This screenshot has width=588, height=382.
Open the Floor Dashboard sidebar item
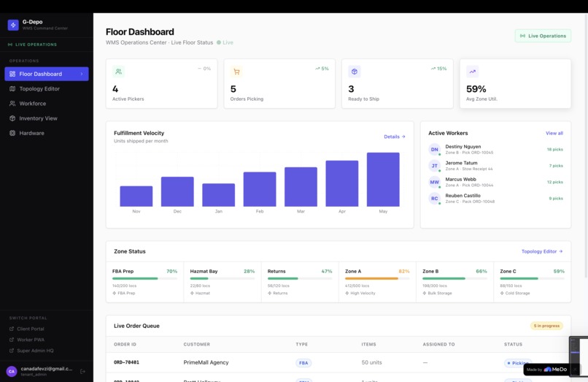47,74
